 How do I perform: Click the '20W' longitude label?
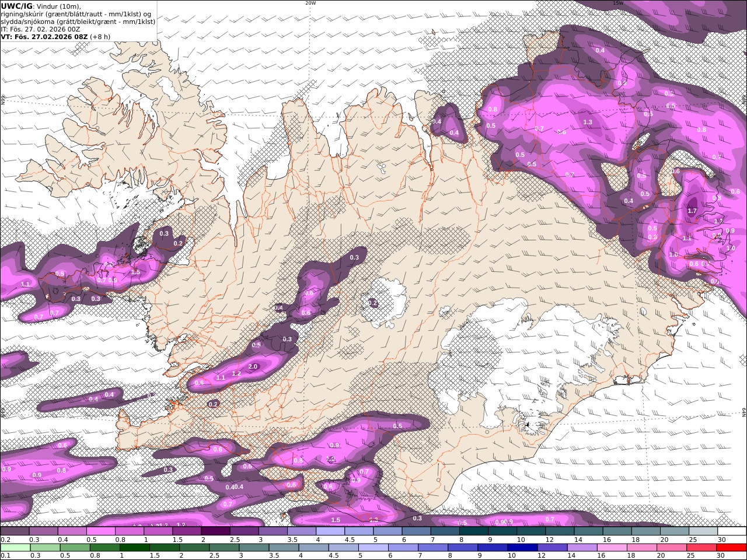click(310, 3)
